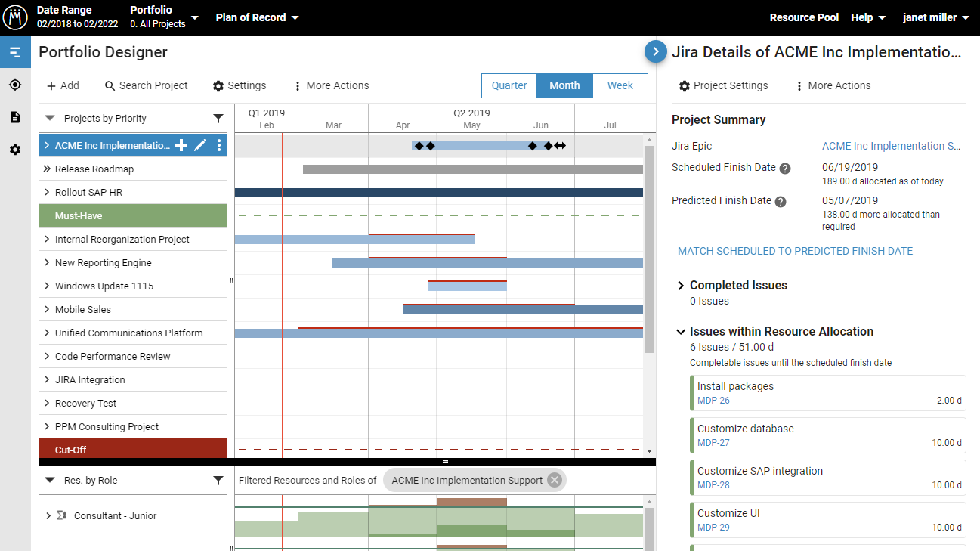The width and height of the screenshot is (980, 551).
Task: Switch timeline to Month view
Action: [x=564, y=85]
